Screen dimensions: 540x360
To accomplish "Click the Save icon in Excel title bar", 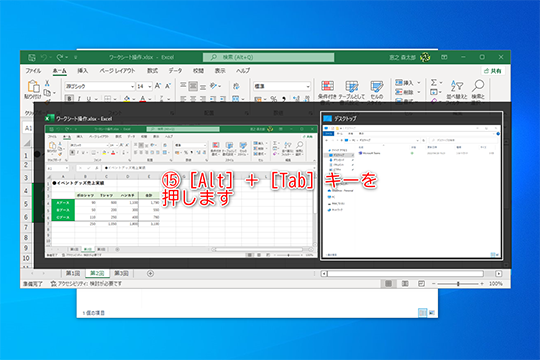I will tap(32, 57).
